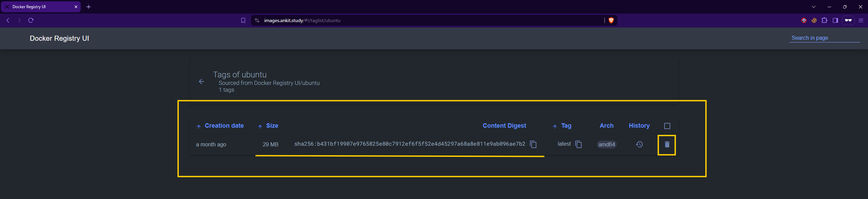Click the Docker Registry UI title

(x=59, y=38)
